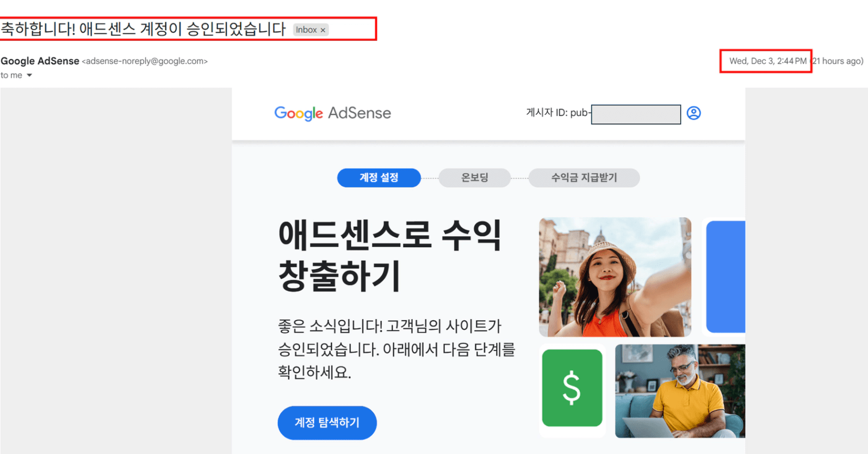Click the headline 애드센스로 수익 창출하기
868x454 pixels.
pyautogui.click(x=389, y=255)
